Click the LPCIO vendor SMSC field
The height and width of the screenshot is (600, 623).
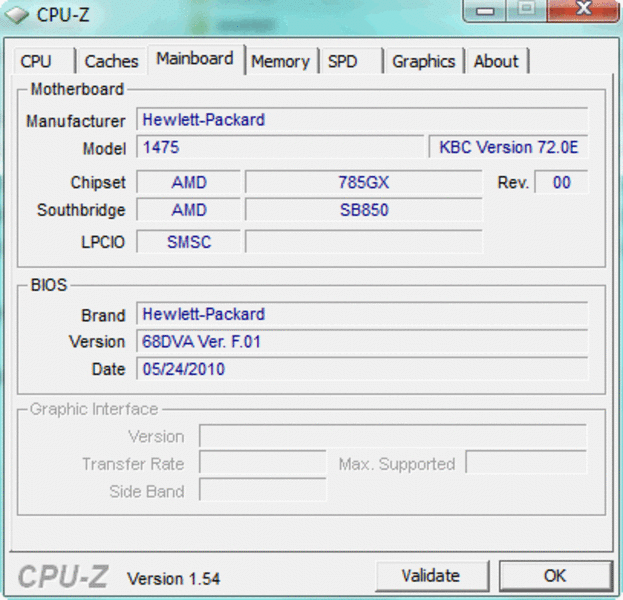tap(189, 242)
